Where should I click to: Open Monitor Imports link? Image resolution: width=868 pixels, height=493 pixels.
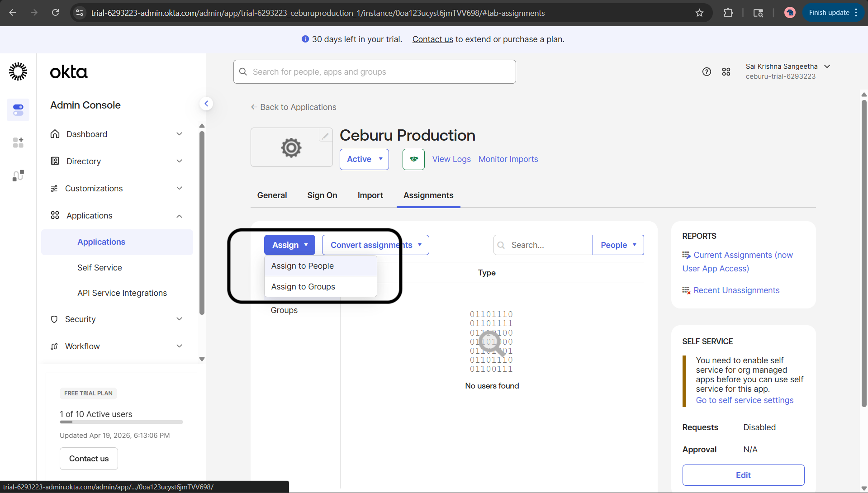[508, 159]
